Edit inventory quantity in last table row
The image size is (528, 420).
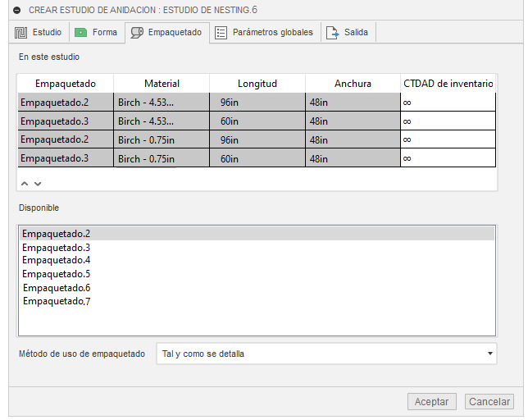pyautogui.click(x=448, y=158)
